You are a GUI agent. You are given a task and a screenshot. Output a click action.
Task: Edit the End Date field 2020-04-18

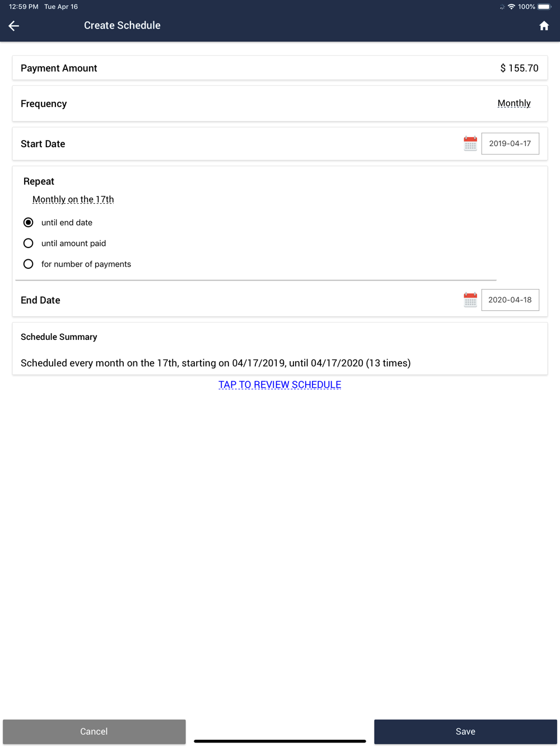510,300
